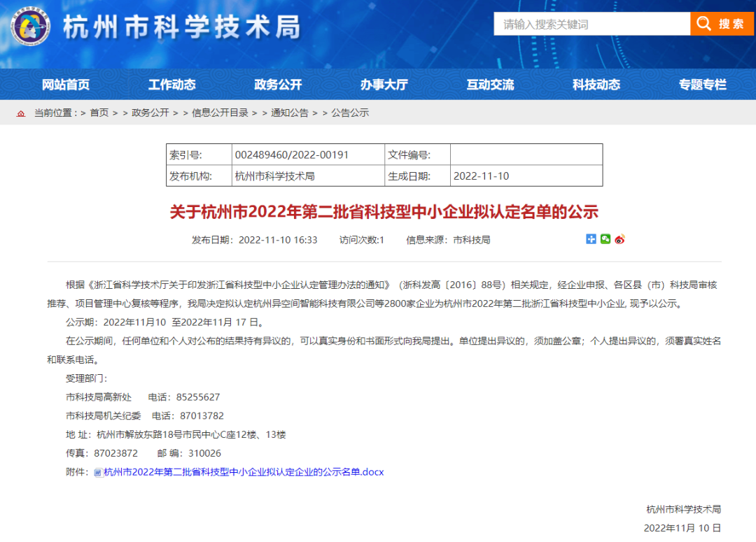Download the 公示名单.docx attachment link
Viewport: 756px width, 542px height.
tap(244, 472)
